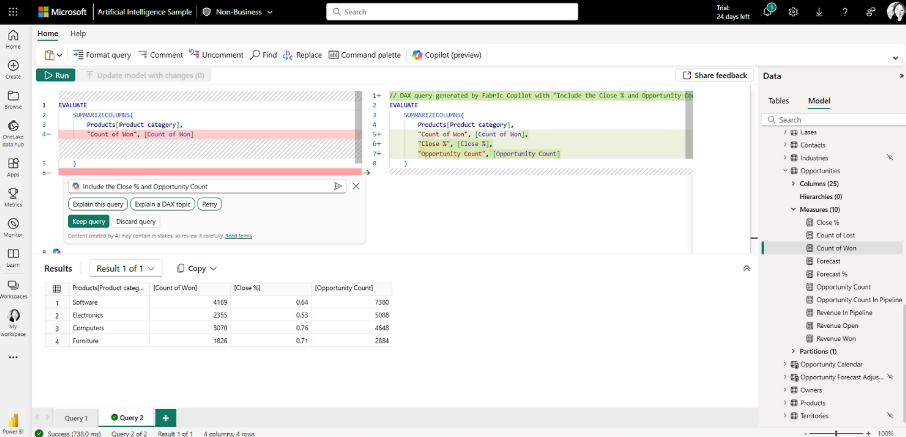The width and height of the screenshot is (906, 437).
Task: Discard the generated query
Action: pos(136,221)
